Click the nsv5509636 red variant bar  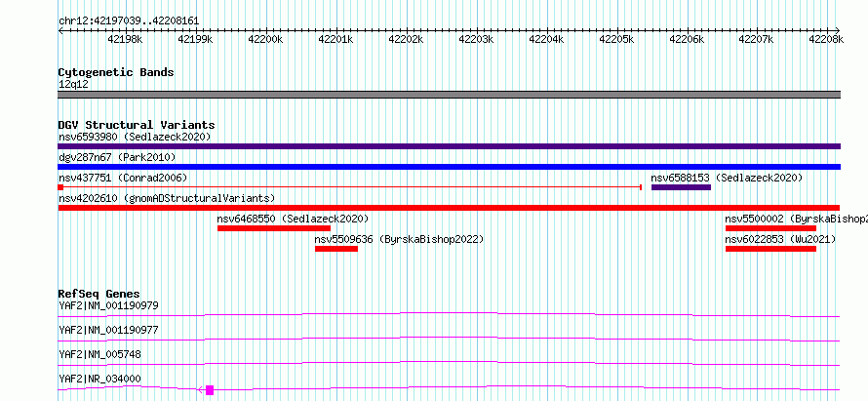point(336,249)
